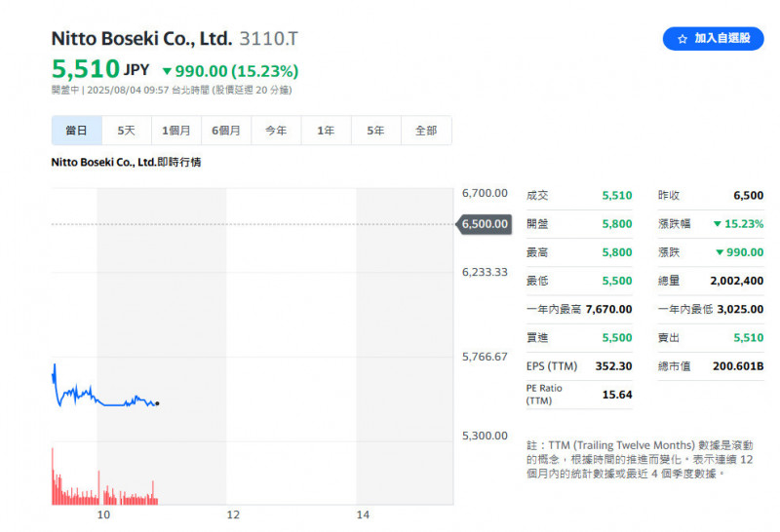Click the 14 hour x-axis label
The height and width of the screenshot is (532, 780).
(x=363, y=515)
